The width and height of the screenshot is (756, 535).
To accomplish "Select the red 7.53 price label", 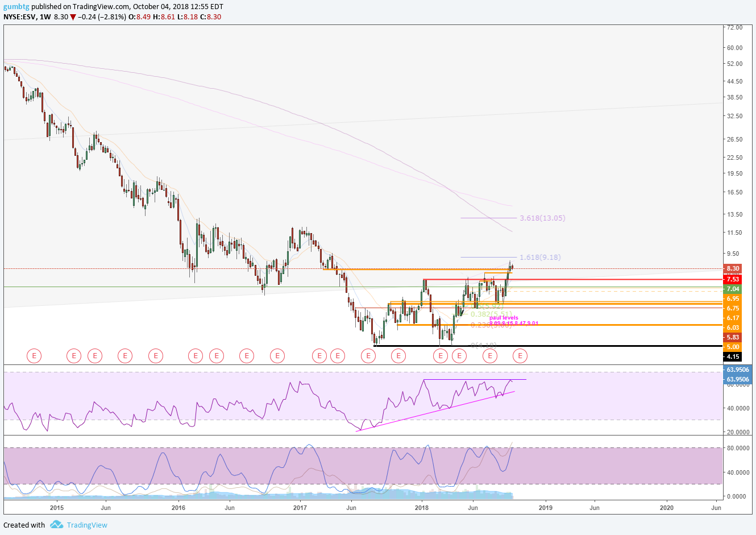I will [733, 279].
